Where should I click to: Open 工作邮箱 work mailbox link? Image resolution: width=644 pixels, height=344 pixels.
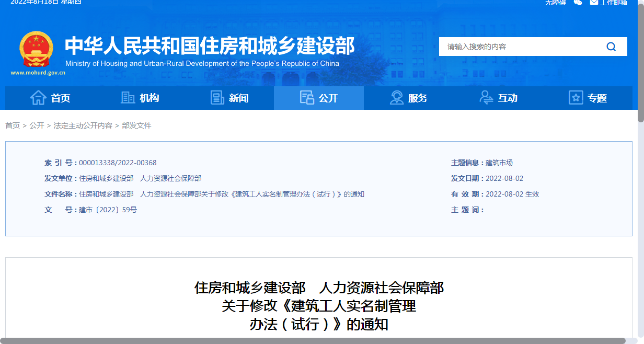point(608,3)
